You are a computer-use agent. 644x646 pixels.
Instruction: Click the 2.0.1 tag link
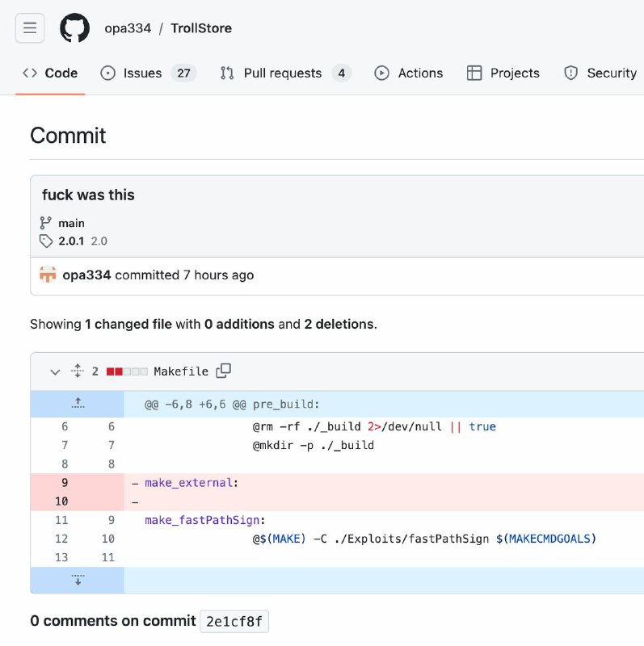70,241
